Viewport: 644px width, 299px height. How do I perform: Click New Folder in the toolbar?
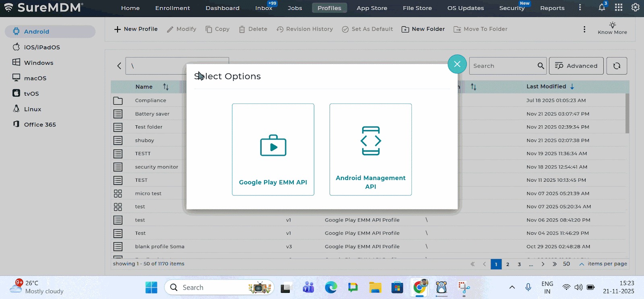point(423,29)
